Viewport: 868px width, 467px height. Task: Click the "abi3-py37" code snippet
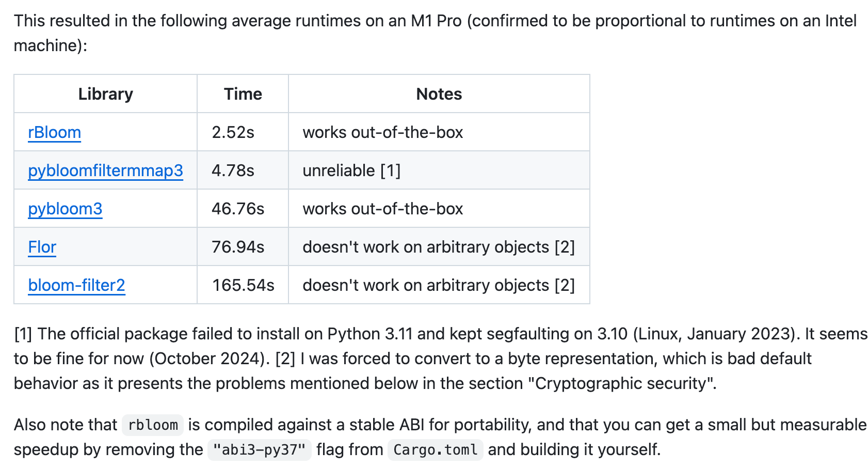(x=259, y=450)
